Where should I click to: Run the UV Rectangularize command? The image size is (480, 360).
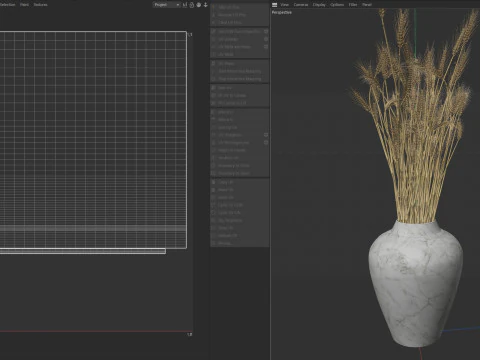(x=237, y=142)
